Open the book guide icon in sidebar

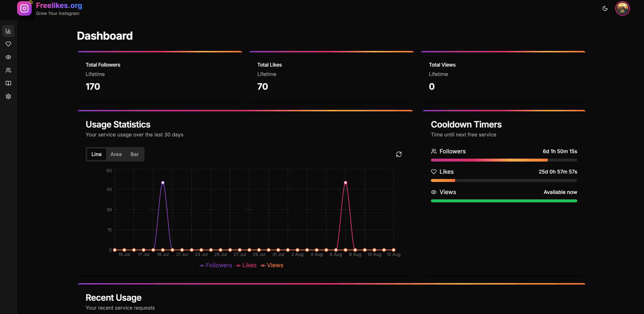(x=8, y=83)
